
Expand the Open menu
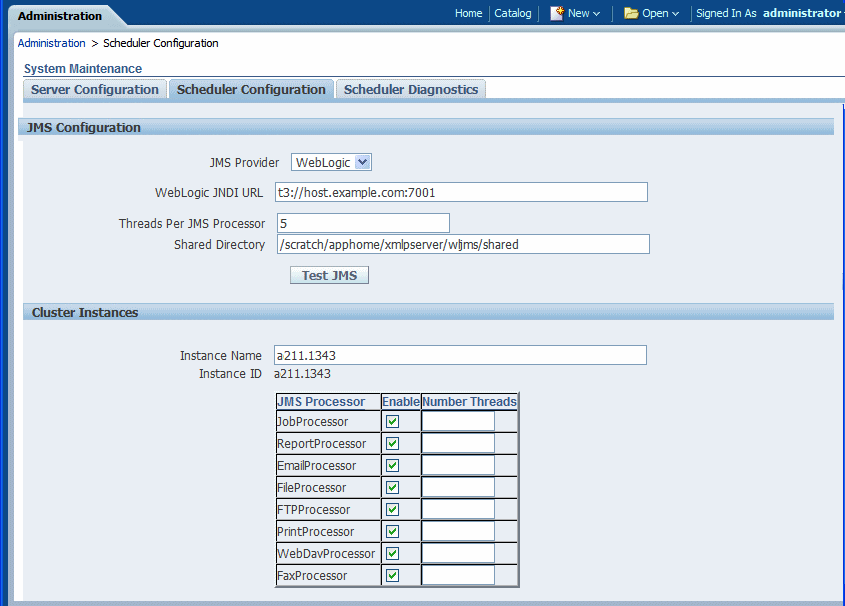tap(660, 13)
